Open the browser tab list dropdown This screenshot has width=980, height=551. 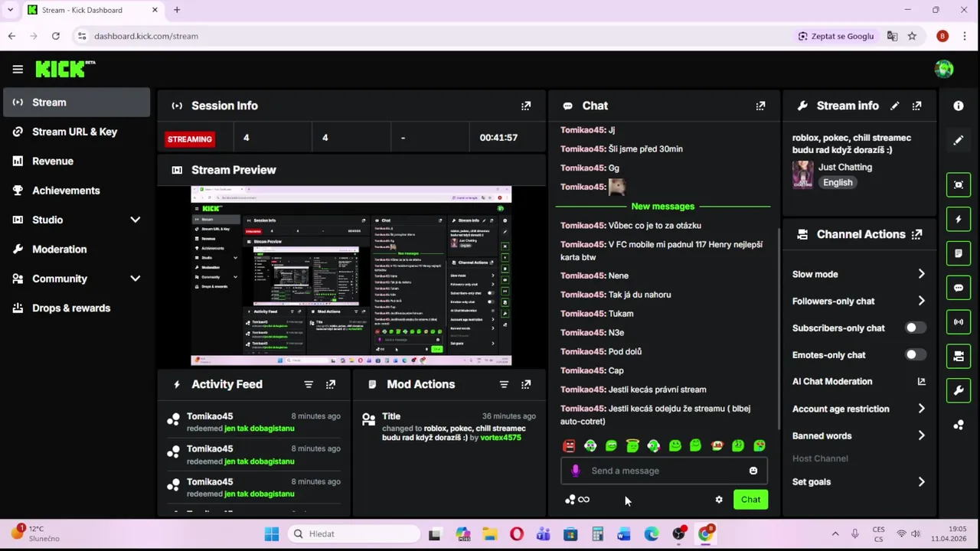tap(10, 10)
